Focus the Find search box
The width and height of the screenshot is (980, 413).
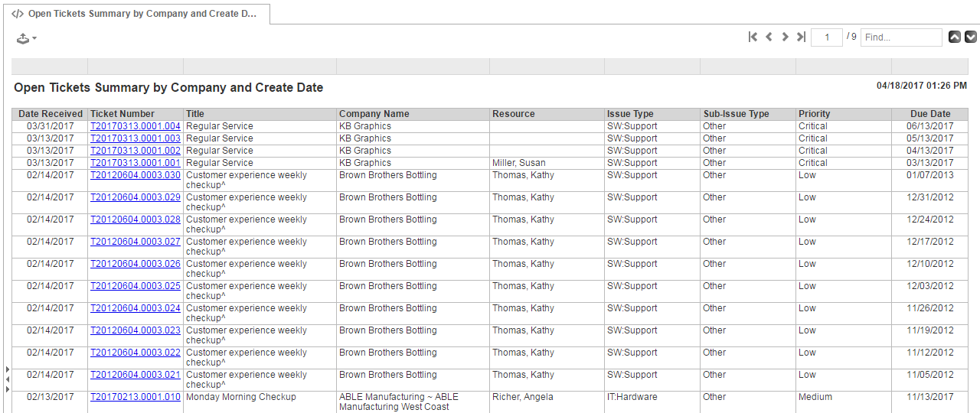point(900,37)
